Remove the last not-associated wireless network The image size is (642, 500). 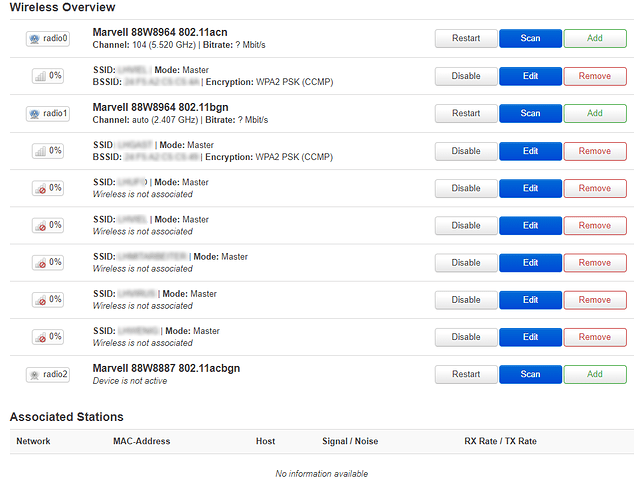tap(595, 337)
